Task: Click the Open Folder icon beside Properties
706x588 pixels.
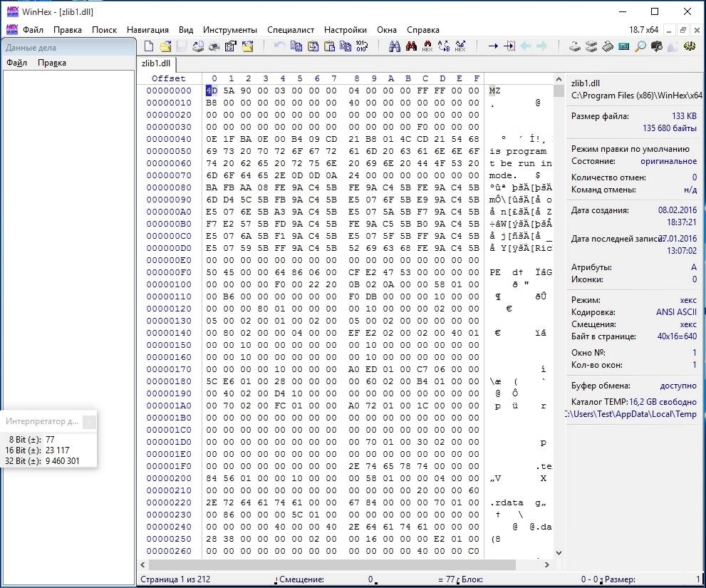Action: click(x=247, y=46)
